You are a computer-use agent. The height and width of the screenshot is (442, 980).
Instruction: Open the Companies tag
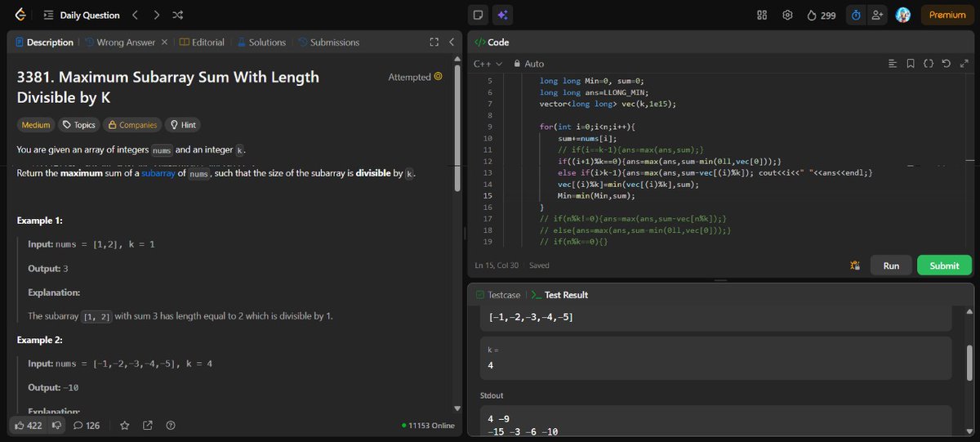coord(132,125)
